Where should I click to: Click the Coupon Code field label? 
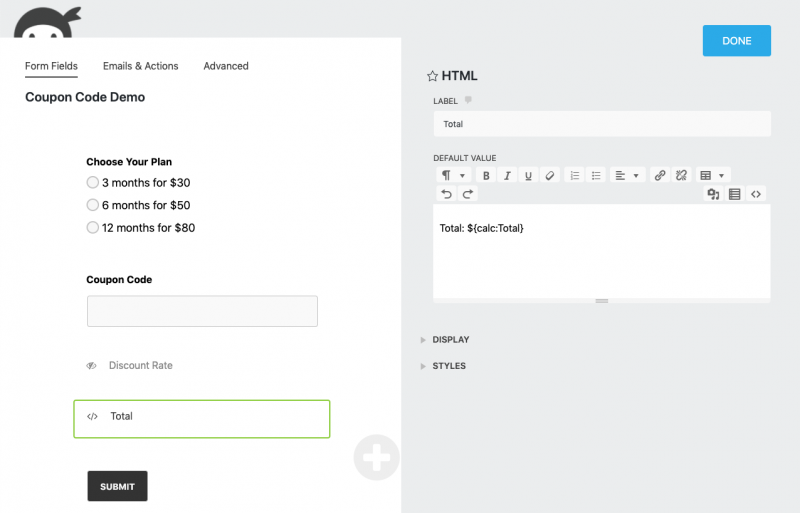[119, 280]
